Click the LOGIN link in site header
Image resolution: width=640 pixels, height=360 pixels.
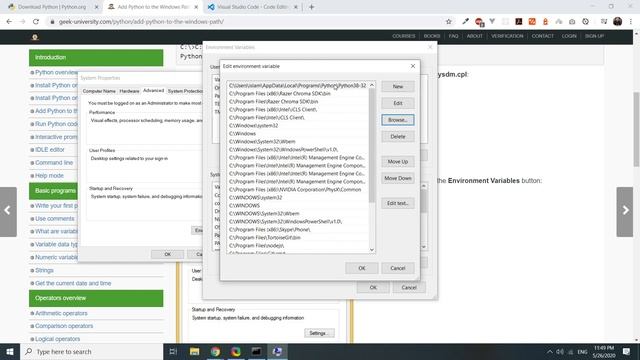569,36
